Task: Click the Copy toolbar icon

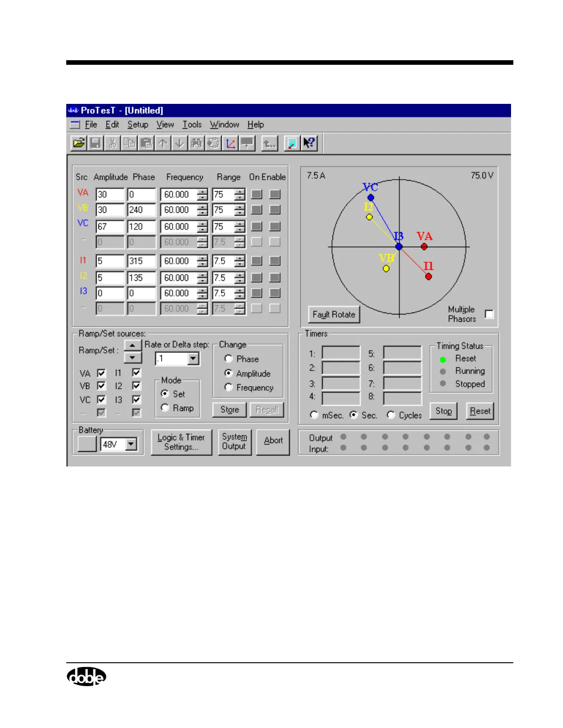Action: pyautogui.click(x=129, y=143)
